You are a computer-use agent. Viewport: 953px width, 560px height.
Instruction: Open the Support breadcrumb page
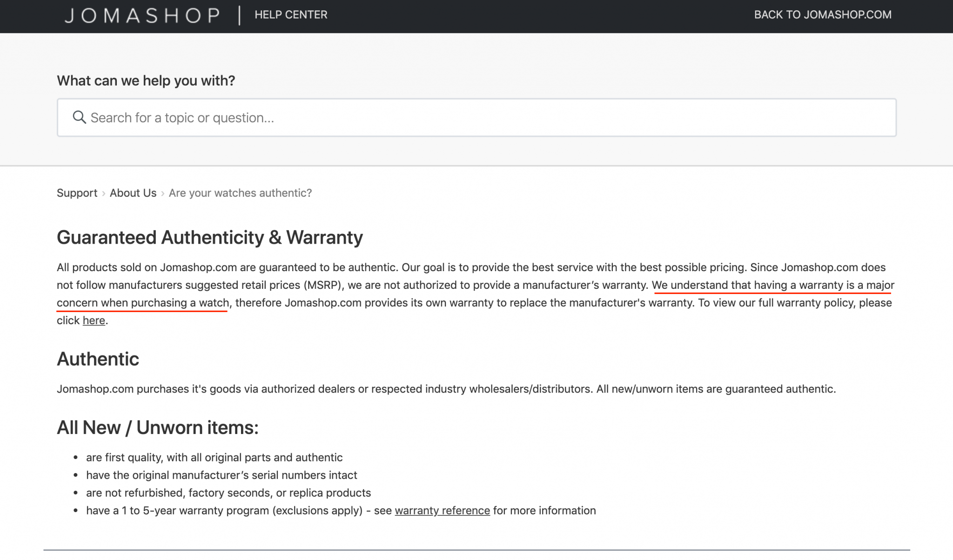[76, 193]
